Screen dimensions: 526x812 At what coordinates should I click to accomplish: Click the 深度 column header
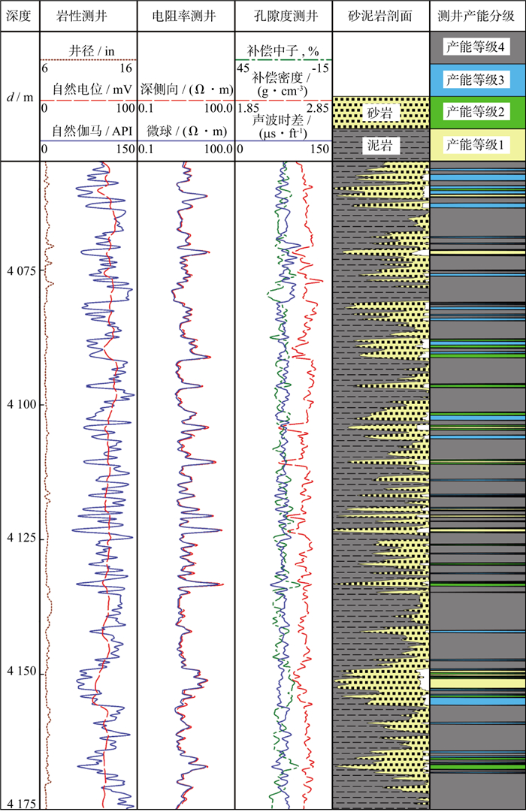(x=17, y=16)
